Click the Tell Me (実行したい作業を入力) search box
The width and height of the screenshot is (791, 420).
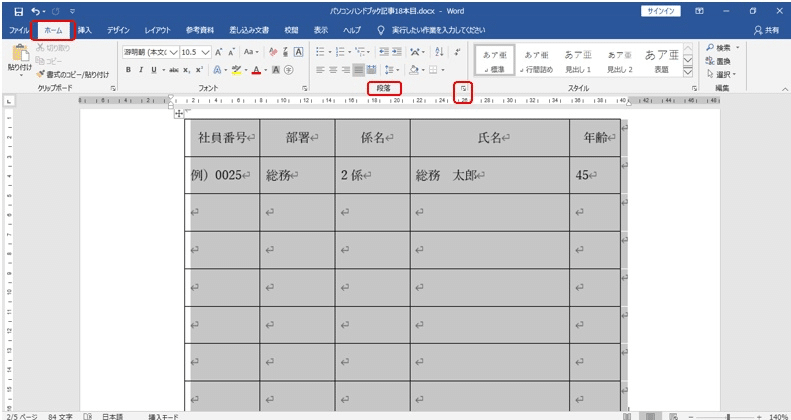[439, 30]
